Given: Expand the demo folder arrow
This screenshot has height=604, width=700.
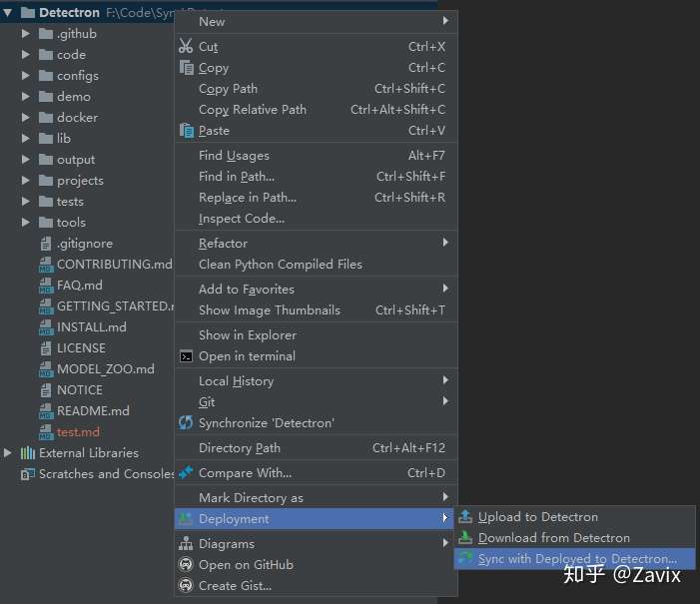Looking at the screenshot, I should coord(26,97).
